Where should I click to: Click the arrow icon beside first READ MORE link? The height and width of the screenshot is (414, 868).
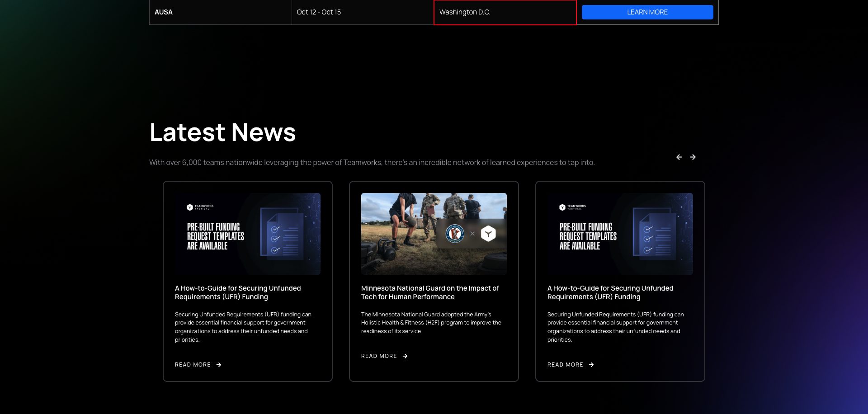pyautogui.click(x=219, y=365)
